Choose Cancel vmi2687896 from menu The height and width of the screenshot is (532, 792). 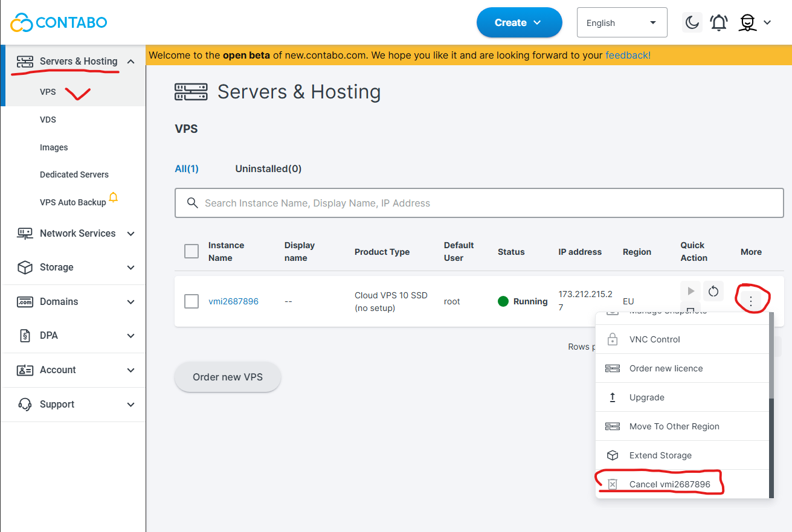click(669, 484)
